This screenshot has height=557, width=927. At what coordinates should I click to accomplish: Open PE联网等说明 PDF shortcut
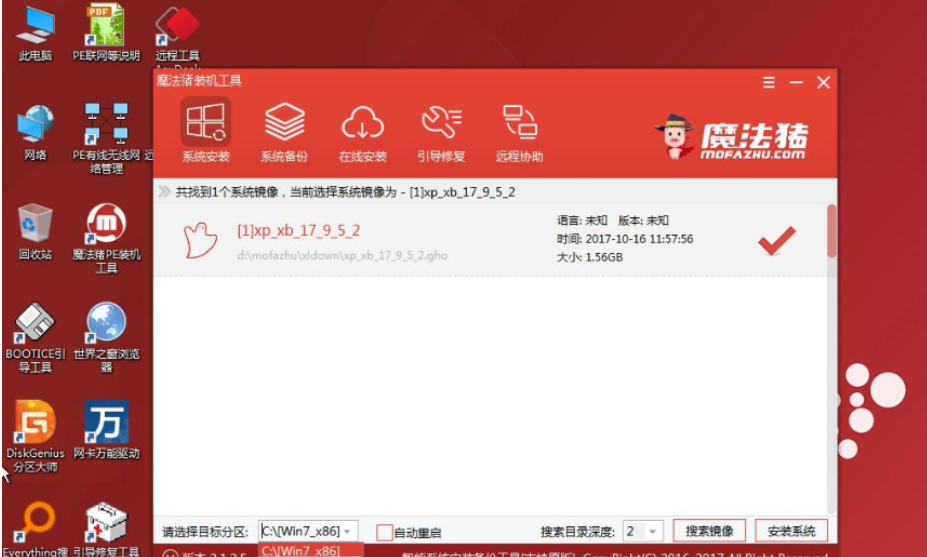(106, 33)
